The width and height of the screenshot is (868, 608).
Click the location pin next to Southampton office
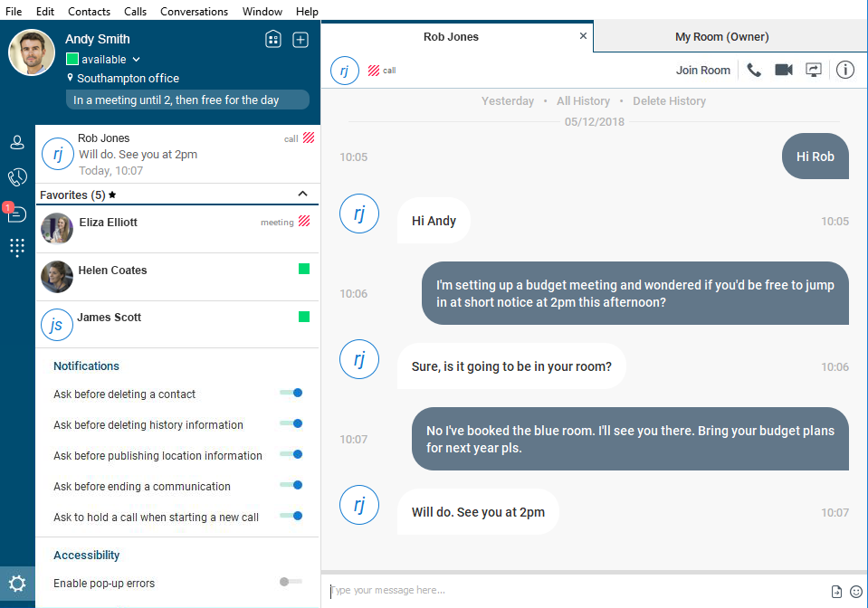pyautogui.click(x=70, y=78)
